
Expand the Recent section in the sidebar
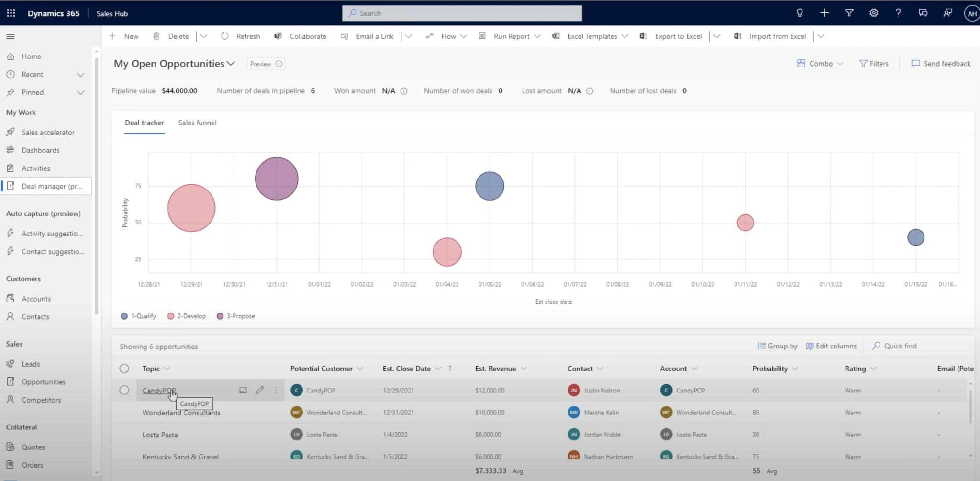tap(81, 74)
